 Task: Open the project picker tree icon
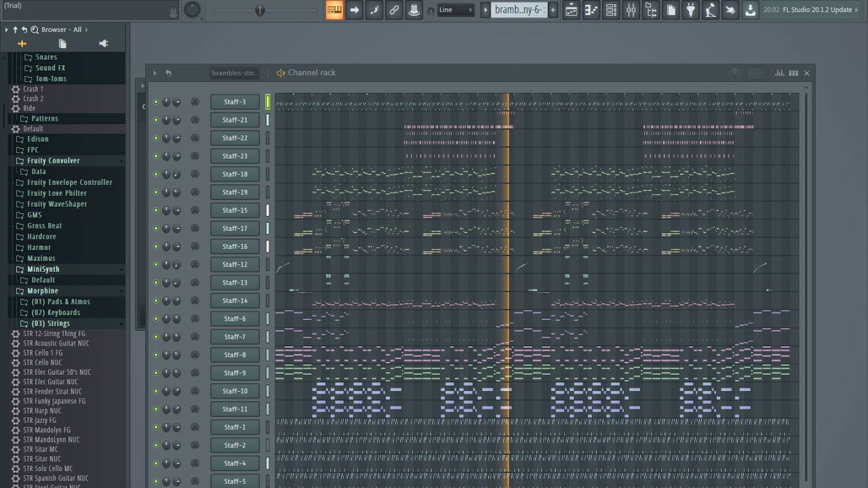(651, 9)
